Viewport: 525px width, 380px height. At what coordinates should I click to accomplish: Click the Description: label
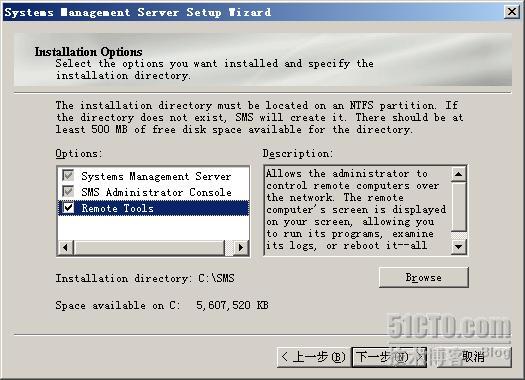(x=298, y=154)
